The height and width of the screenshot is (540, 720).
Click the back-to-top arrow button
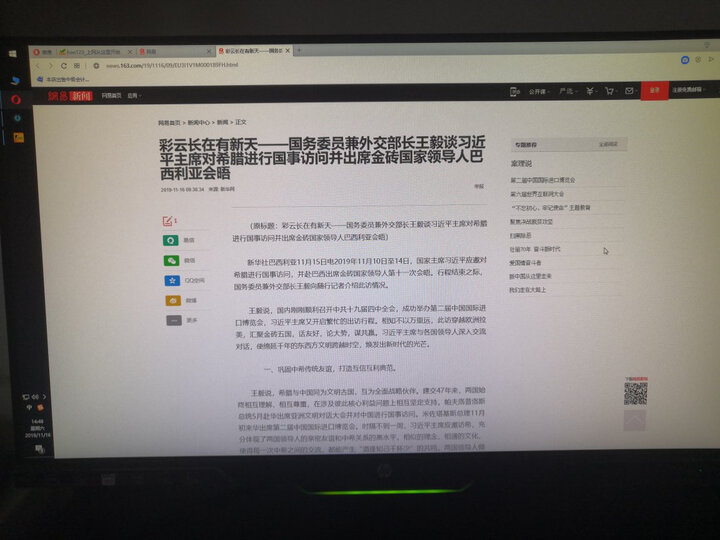[635, 420]
